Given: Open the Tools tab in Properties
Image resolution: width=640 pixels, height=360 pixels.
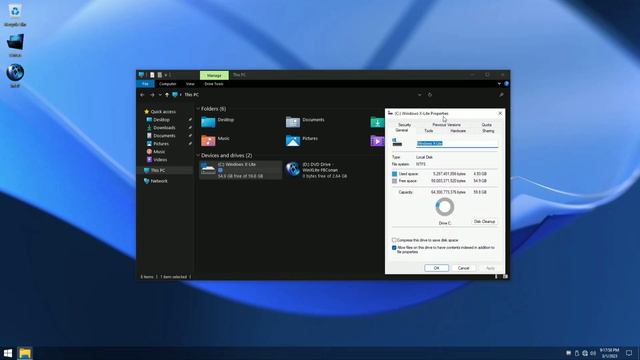Looking at the screenshot, I should point(429,131).
